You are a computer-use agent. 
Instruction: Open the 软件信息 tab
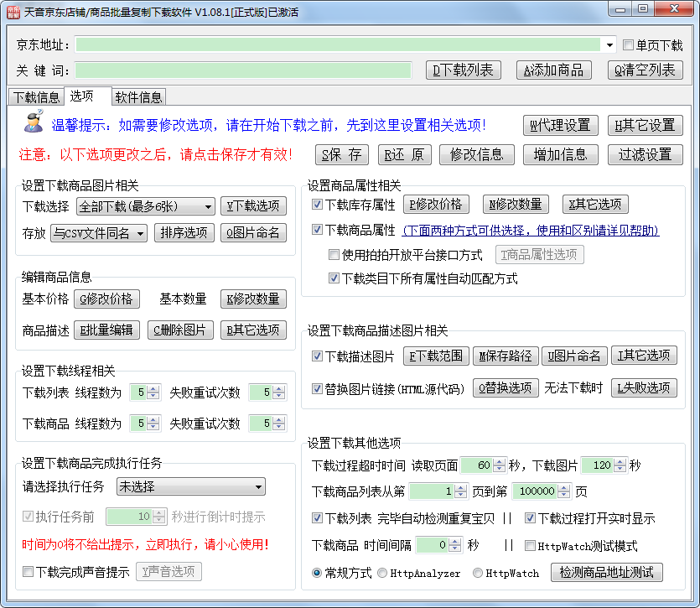138,96
